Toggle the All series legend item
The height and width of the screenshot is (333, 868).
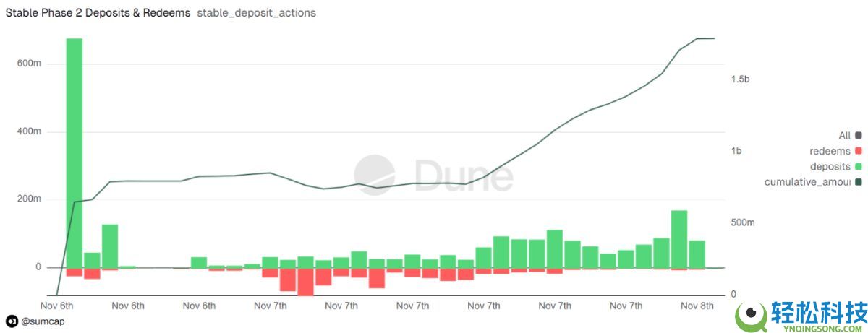point(844,135)
